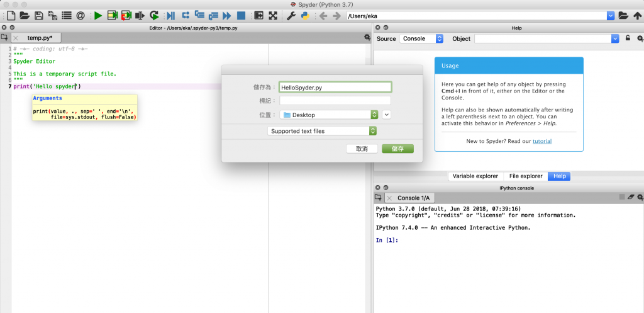The width and height of the screenshot is (644, 313).
Task: Click the Open file folder icon
Action: pyautogui.click(x=25, y=16)
